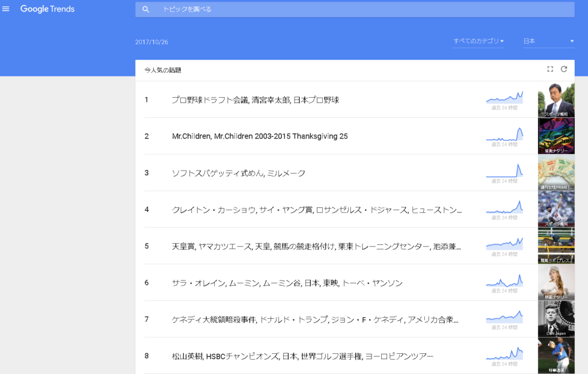Open the 松山英樹 HSBC golf topic
Screen dimensions: 588x374
302,356
